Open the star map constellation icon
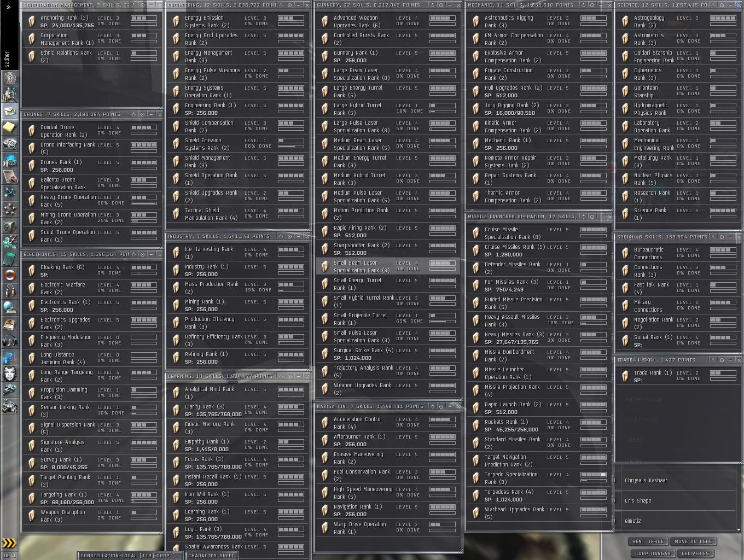This screenshot has height=560, width=744. coord(9,192)
